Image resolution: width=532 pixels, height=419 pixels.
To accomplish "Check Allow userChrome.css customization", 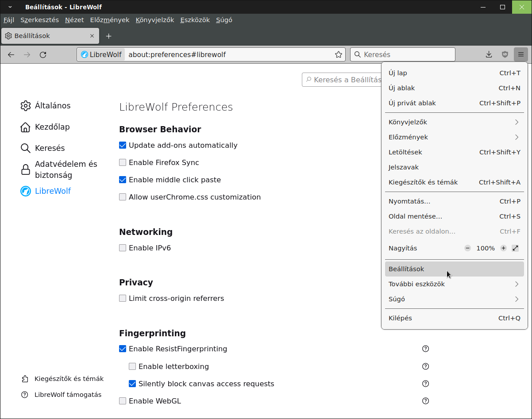I will pos(123,197).
